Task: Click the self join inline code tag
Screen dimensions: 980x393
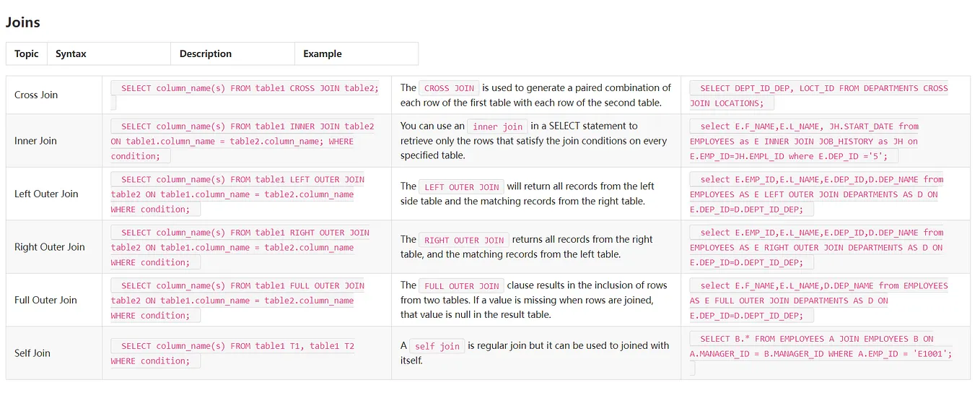Action: [437, 346]
